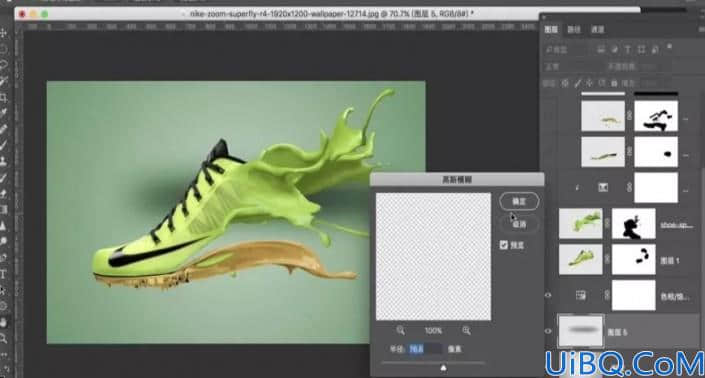Click the 100% zoom value text

pos(433,330)
